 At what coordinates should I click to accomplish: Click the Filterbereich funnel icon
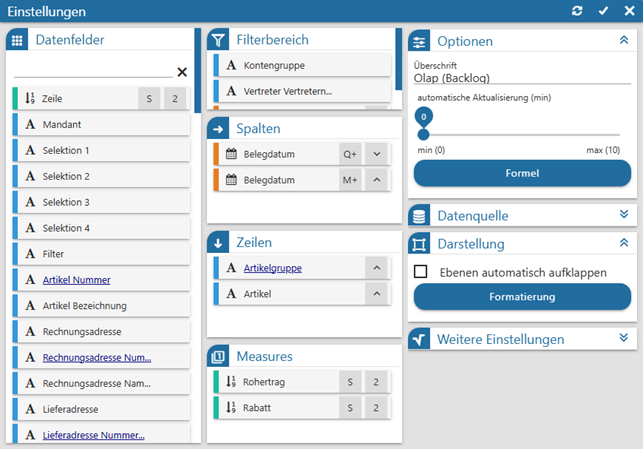point(218,41)
